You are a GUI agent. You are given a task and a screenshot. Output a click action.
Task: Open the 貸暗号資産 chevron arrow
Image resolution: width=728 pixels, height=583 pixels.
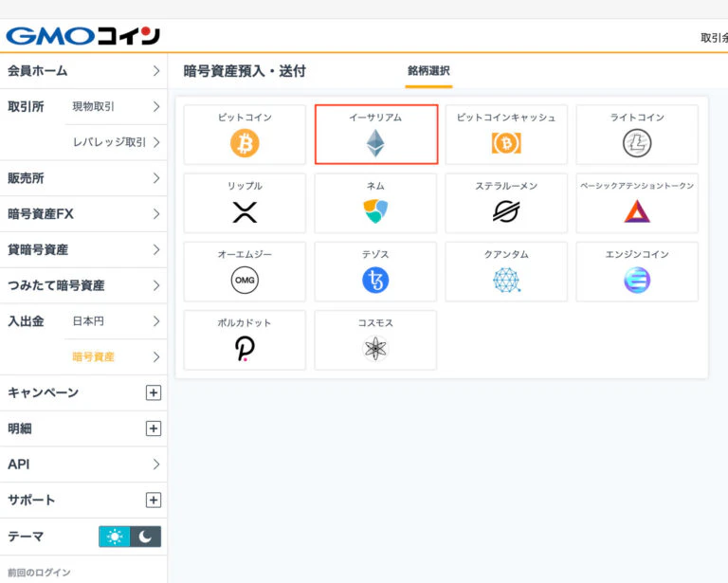click(156, 249)
